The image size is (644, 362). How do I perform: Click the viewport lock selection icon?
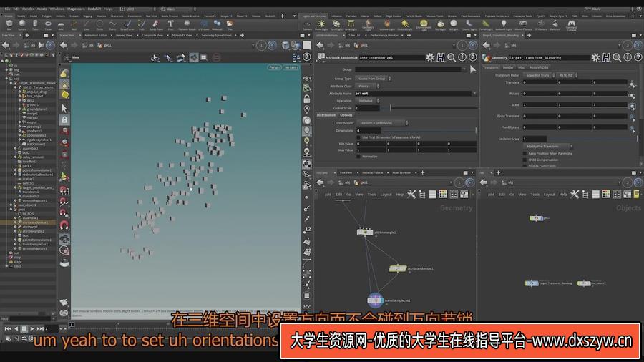[x=64, y=120]
